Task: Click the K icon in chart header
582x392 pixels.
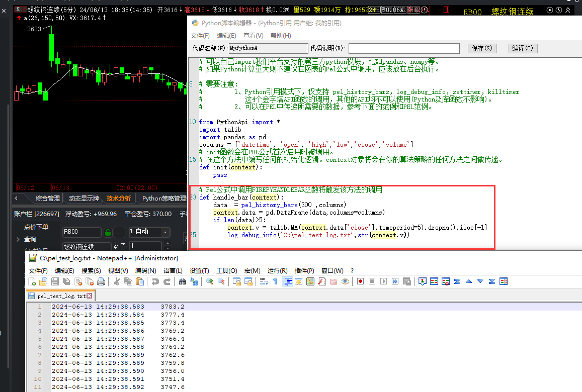Action: coord(18,9)
